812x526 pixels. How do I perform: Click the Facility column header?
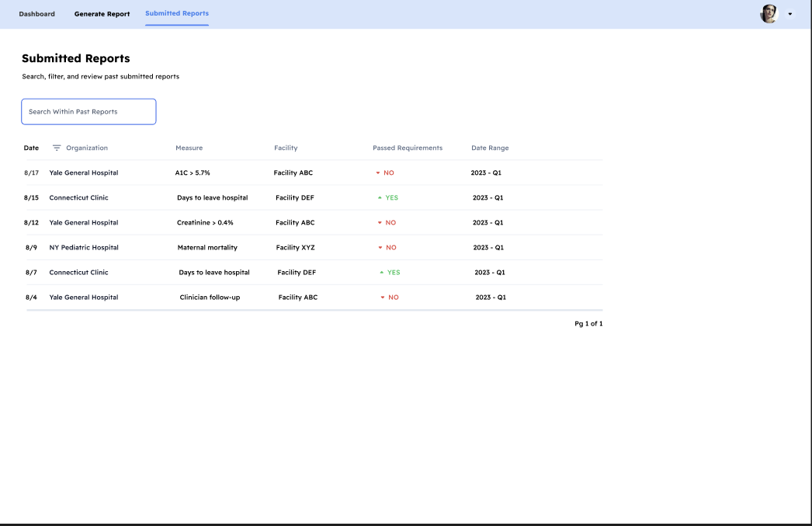[x=286, y=148]
